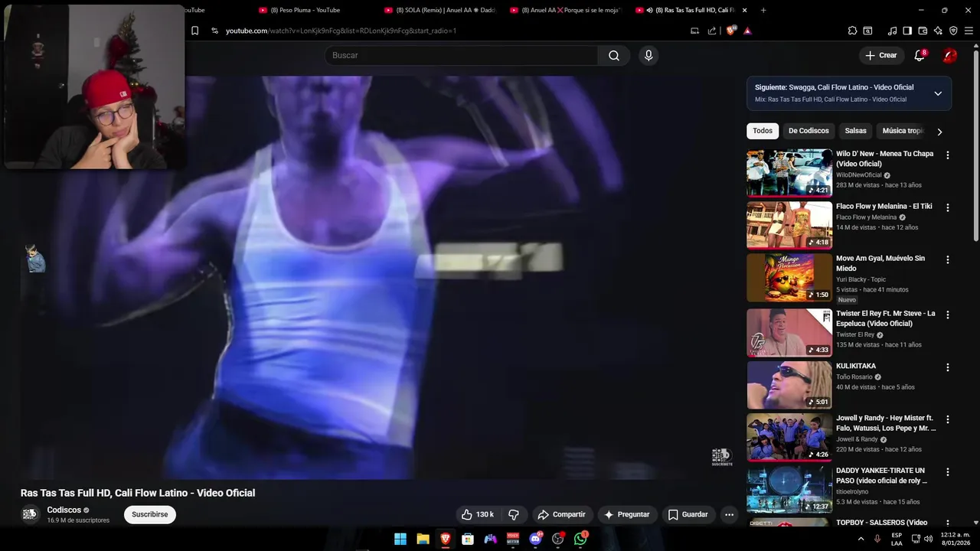The height and width of the screenshot is (551, 980).
Task: Select the Música tropical filter chip
Action: click(903, 131)
